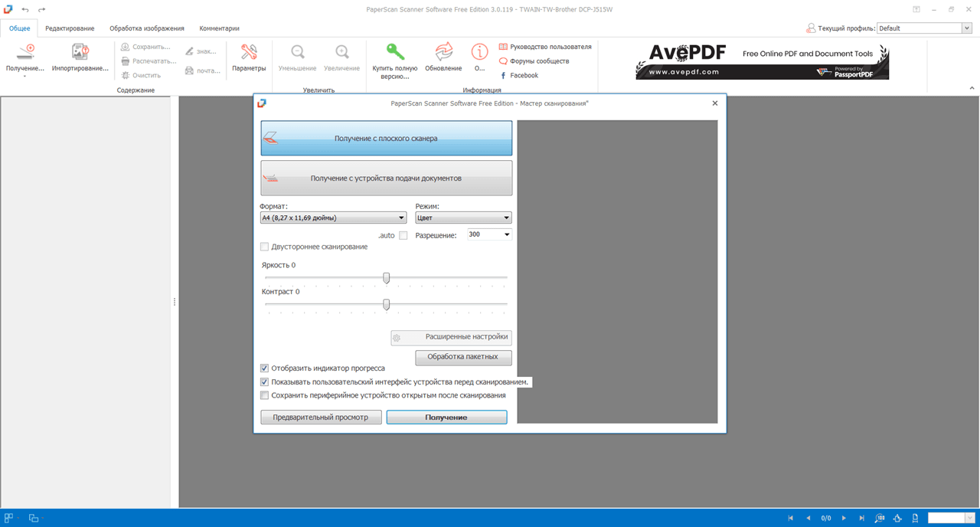Open Форумы сообществ link
The width and height of the screenshot is (980, 527).
click(x=534, y=61)
